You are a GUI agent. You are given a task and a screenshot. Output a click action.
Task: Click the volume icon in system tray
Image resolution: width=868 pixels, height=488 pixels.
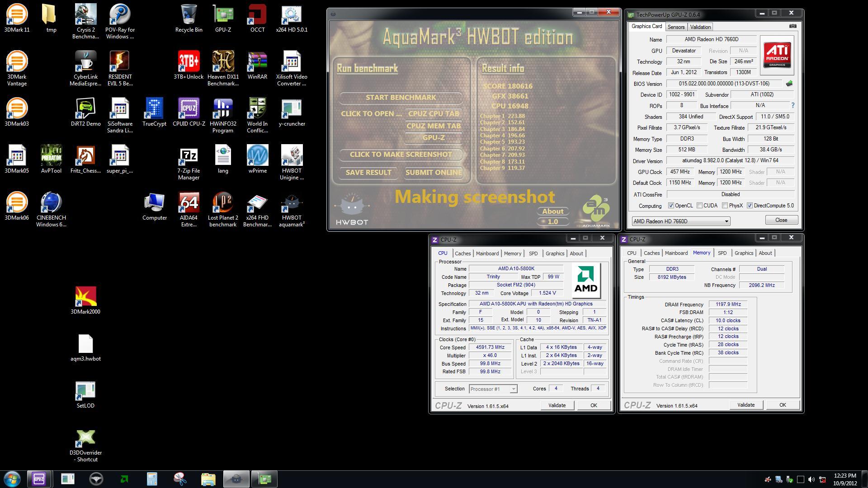pos(811,479)
